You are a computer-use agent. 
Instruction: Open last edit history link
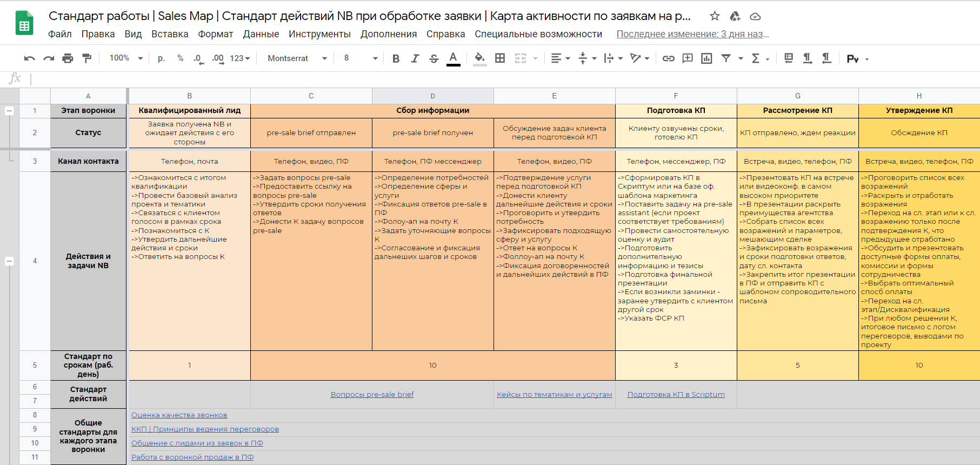(692, 34)
